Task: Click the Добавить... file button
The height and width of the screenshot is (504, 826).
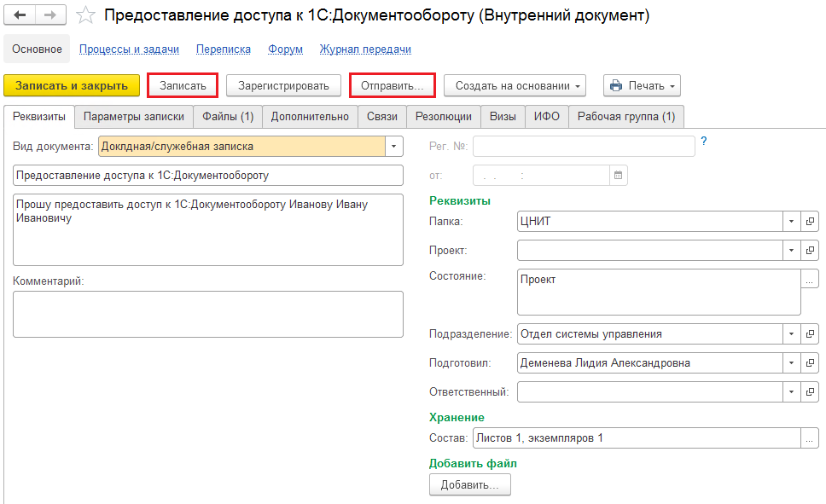Action: [x=470, y=484]
